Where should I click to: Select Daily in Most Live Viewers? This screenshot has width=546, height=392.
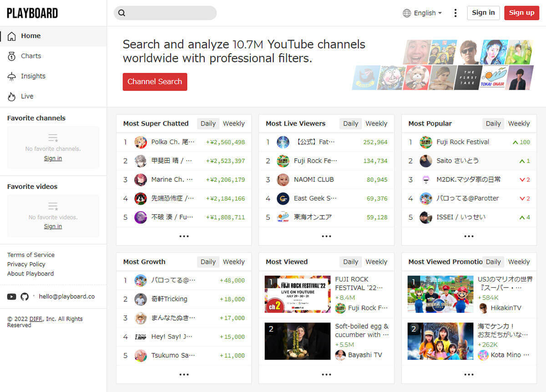tap(350, 124)
